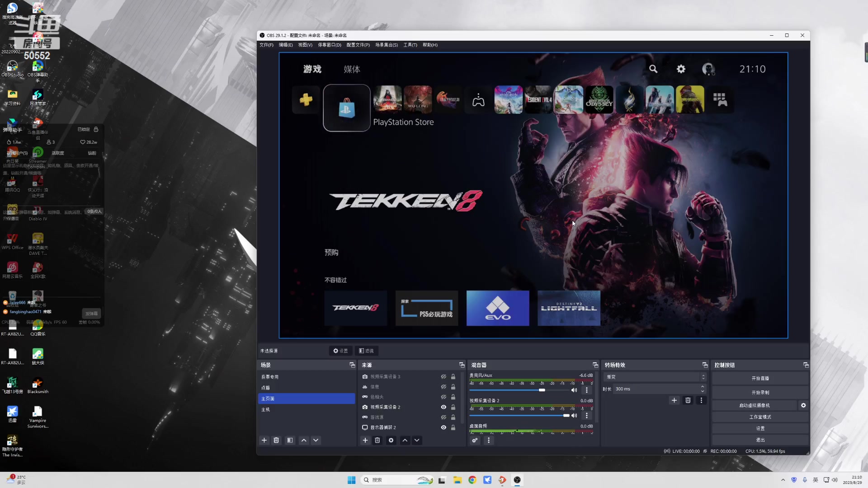
Task: Add a transition with the plus icon
Action: tap(674, 400)
